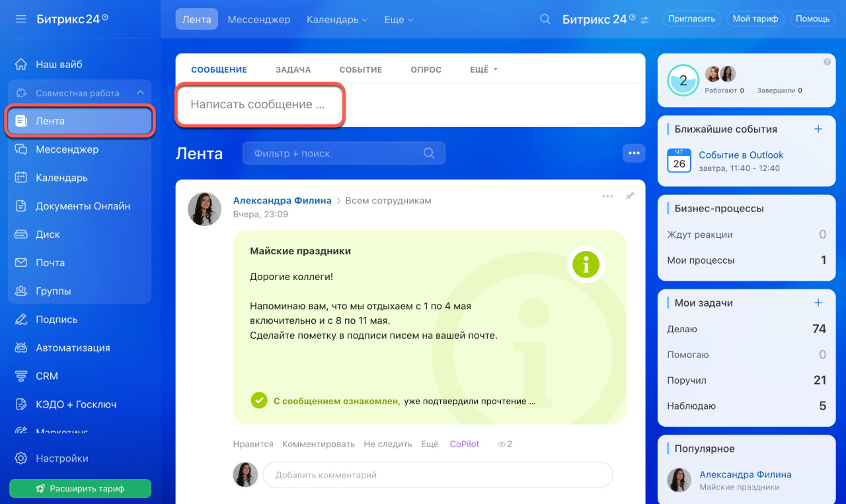Open the Событие в Outlook link
This screenshot has width=846, height=504.
[x=741, y=155]
